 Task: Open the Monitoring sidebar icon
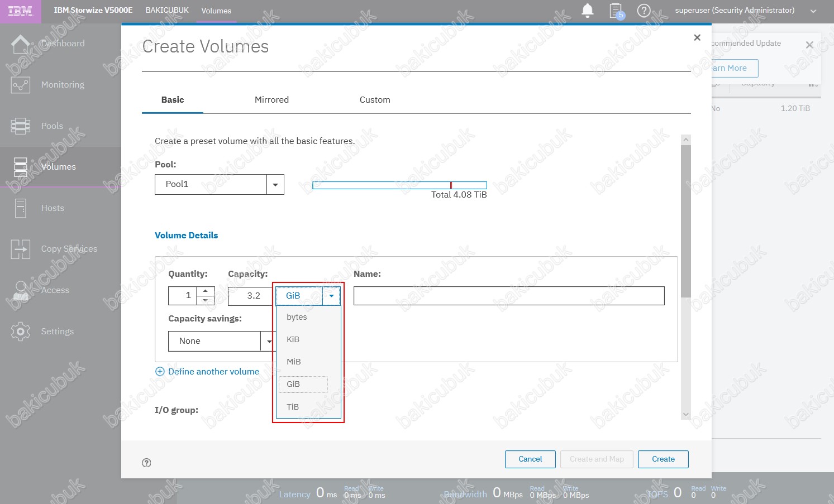20,85
